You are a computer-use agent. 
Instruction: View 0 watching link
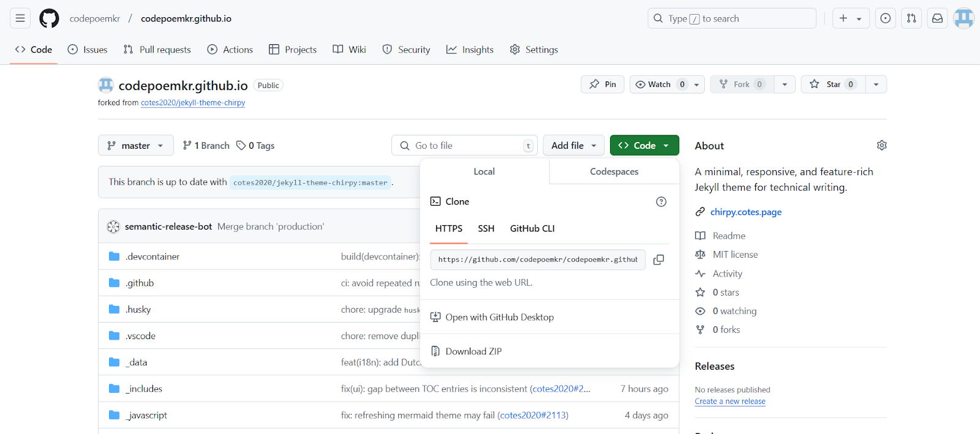click(726, 311)
